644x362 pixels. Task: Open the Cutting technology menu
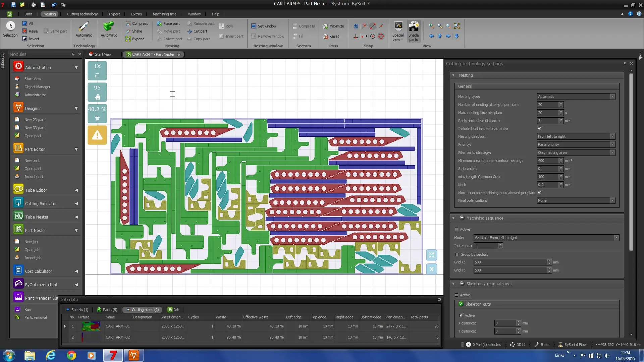click(82, 14)
